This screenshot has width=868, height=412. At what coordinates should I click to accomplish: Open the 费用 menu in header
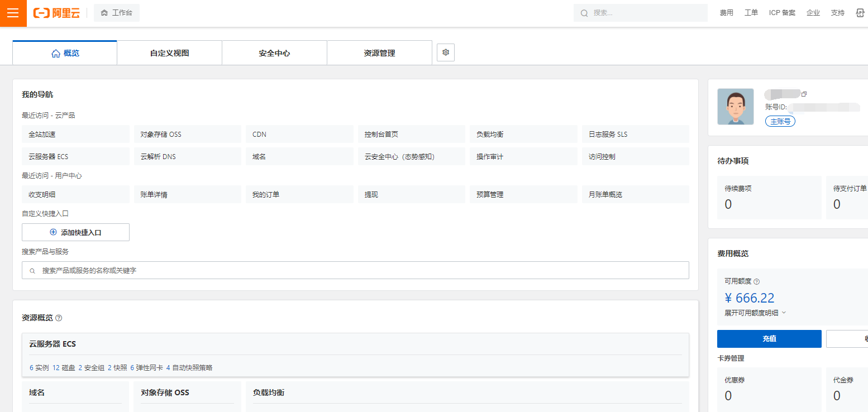(x=726, y=13)
